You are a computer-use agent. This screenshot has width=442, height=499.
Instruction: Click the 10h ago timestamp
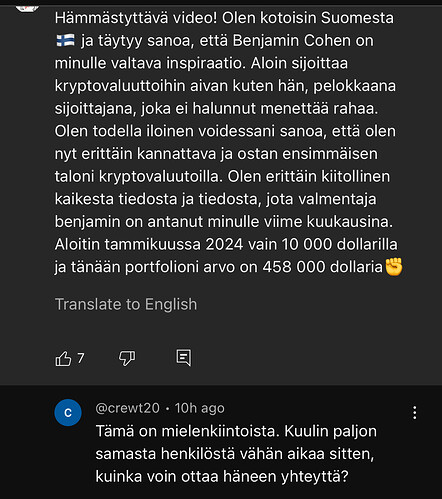pyautogui.click(x=200, y=408)
